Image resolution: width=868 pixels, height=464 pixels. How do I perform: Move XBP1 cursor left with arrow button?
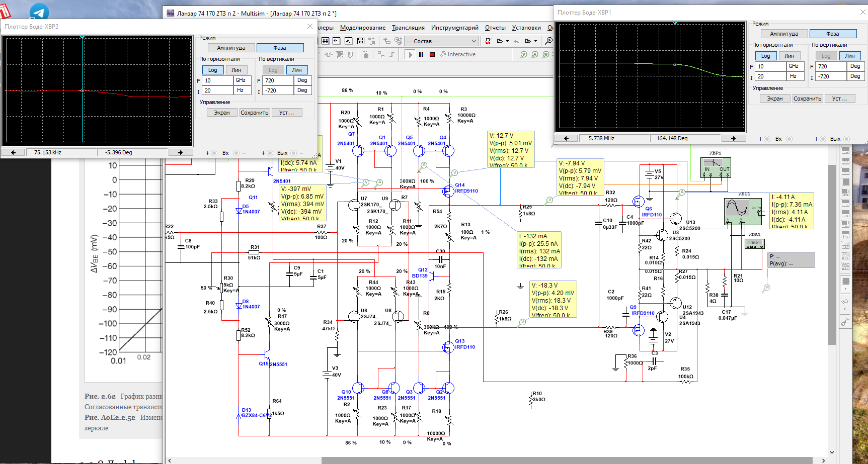566,138
